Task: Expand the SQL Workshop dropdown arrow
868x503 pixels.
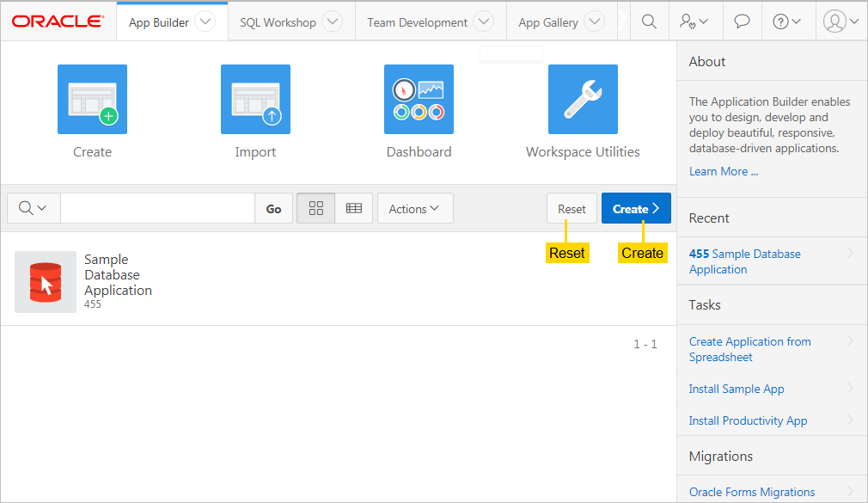Action: 332,22
